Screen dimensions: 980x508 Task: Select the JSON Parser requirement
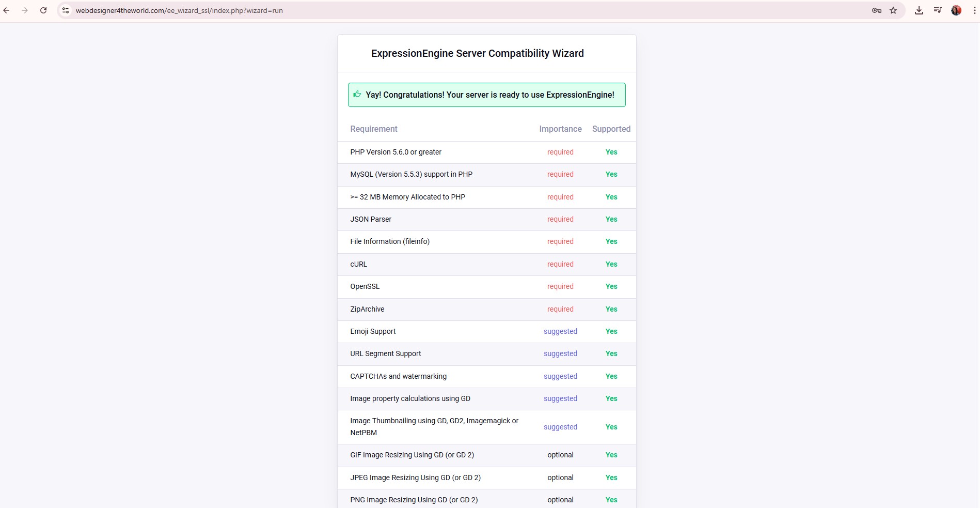[x=371, y=219]
